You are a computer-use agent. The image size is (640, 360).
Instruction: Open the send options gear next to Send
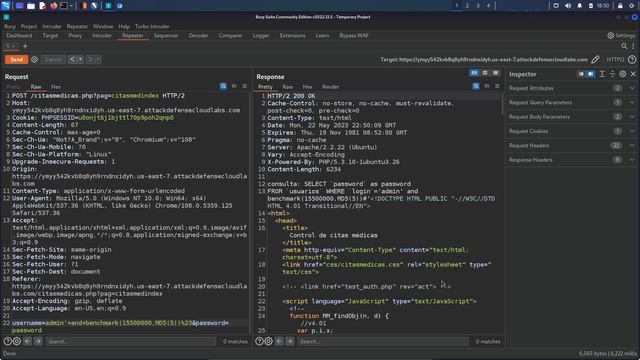[x=35, y=60]
